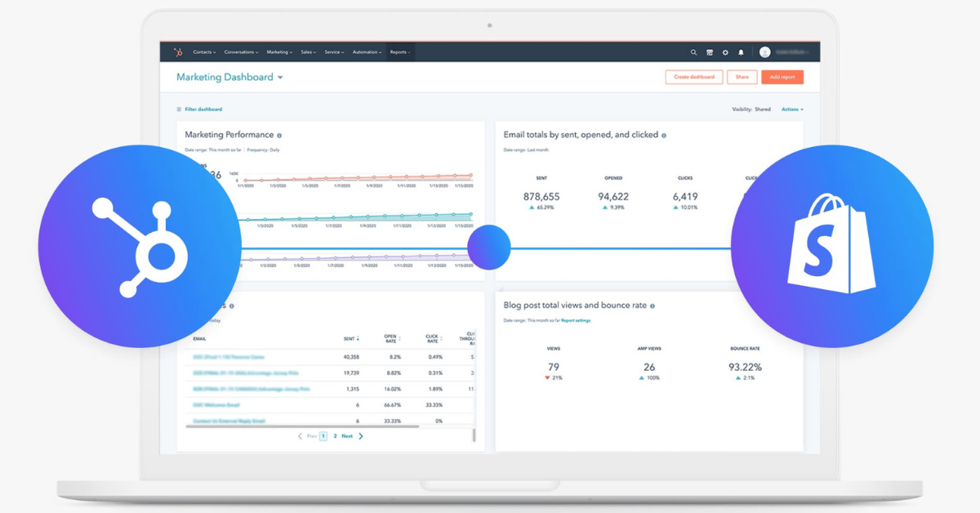The width and height of the screenshot is (980, 513).
Task: Click the 6,419 Clicks value
Action: pos(685,197)
